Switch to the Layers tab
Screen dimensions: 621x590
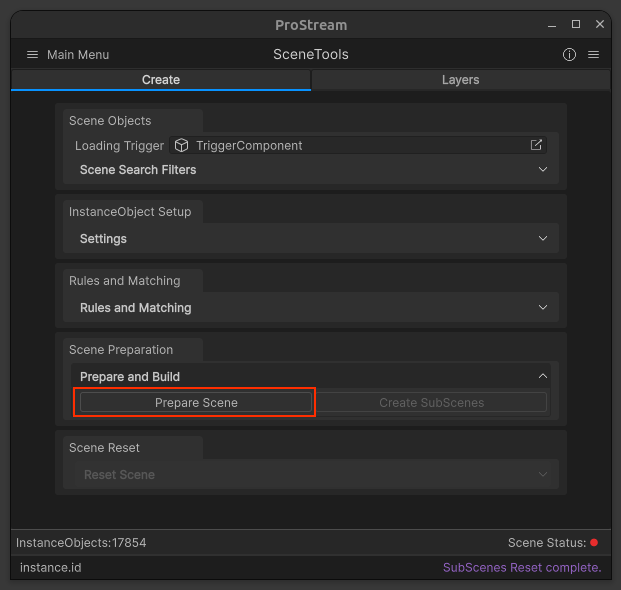coord(460,80)
